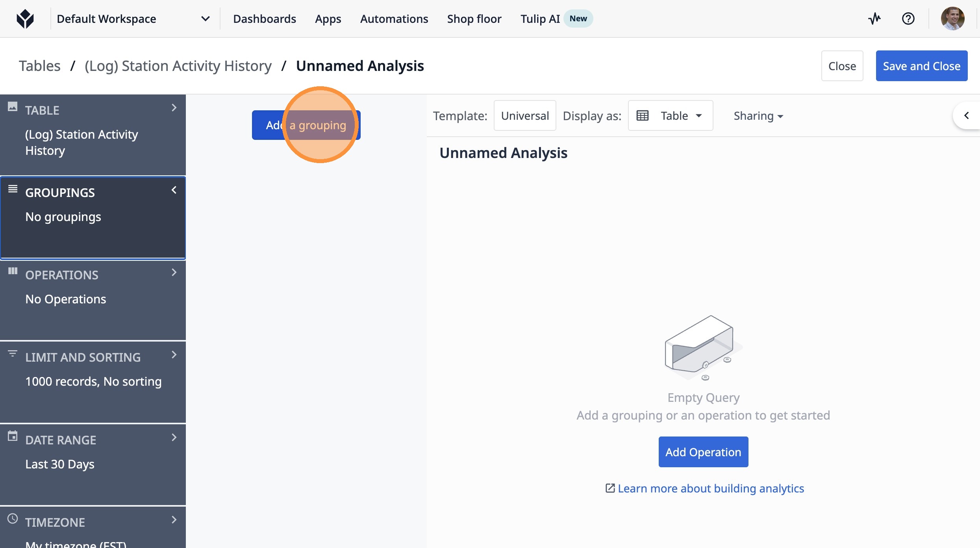Open the user profile avatar
This screenshot has width=980, height=548.
click(x=952, y=19)
